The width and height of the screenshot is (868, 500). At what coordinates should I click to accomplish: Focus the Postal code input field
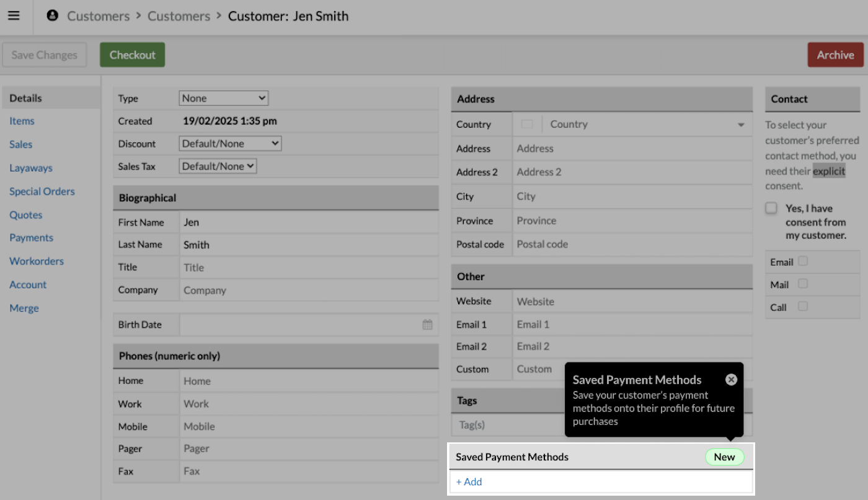click(632, 244)
